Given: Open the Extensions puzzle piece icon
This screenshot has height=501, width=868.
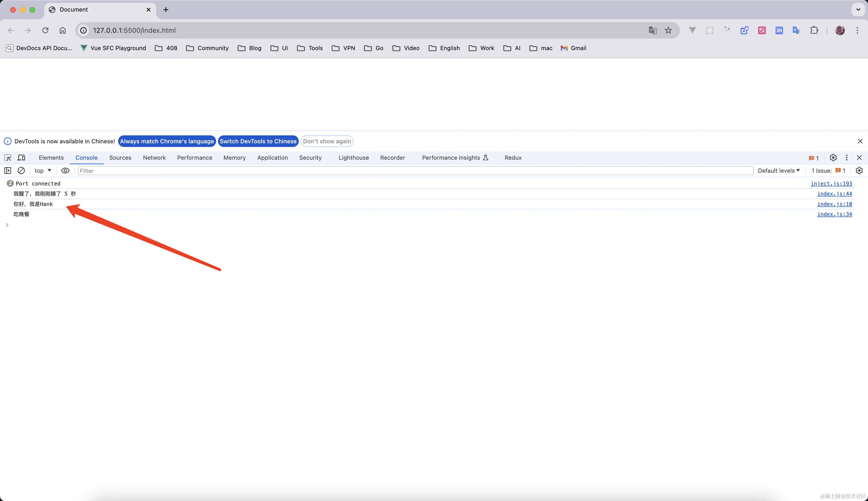Looking at the screenshot, I should coord(814,30).
